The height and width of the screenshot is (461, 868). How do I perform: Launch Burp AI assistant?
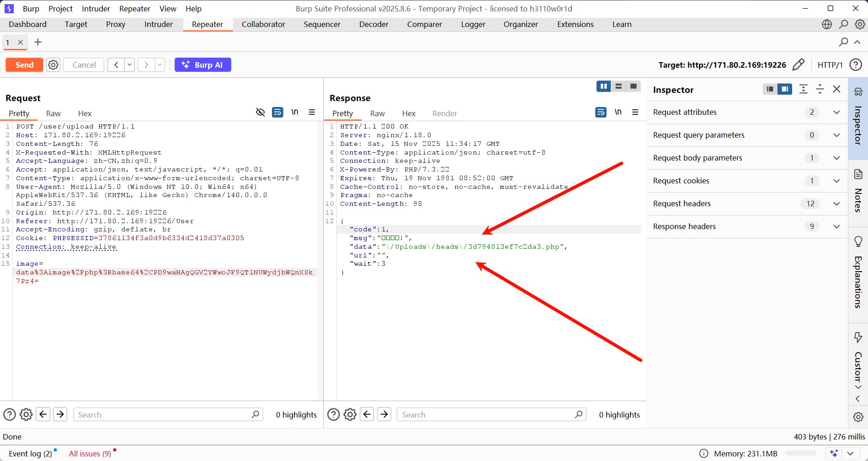[x=202, y=65]
